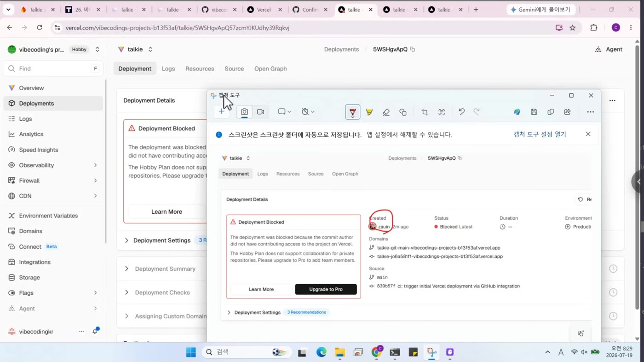Open Microsoft Edge from the taskbar

coord(321,352)
